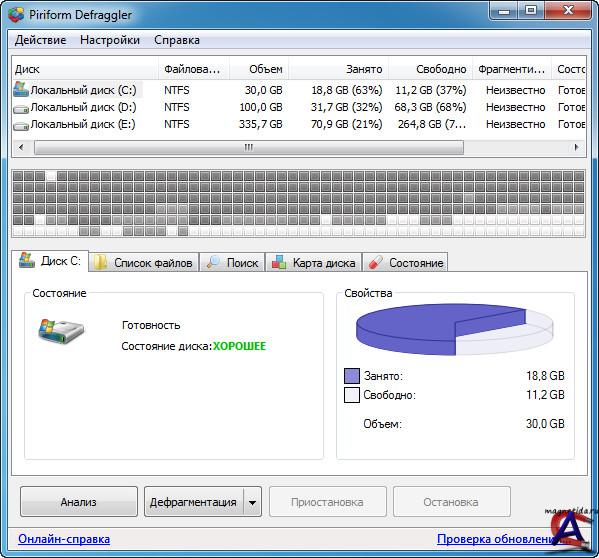Click the white Свободно color swatch
This screenshot has width=599, height=558.
(x=352, y=395)
